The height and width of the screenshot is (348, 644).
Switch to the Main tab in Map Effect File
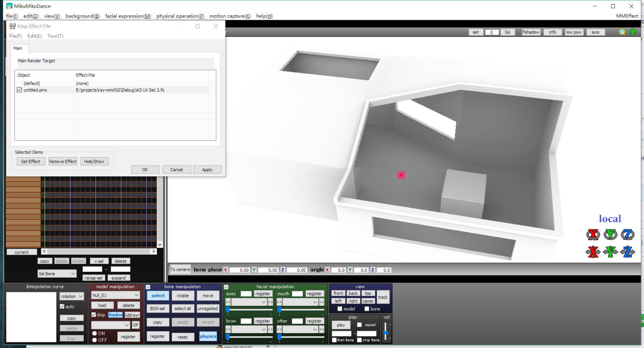(x=18, y=48)
